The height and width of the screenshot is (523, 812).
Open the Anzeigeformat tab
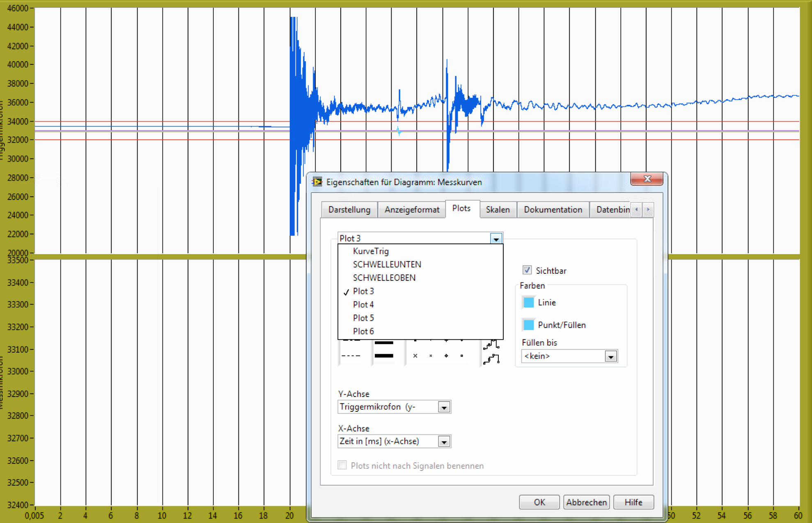coord(412,210)
